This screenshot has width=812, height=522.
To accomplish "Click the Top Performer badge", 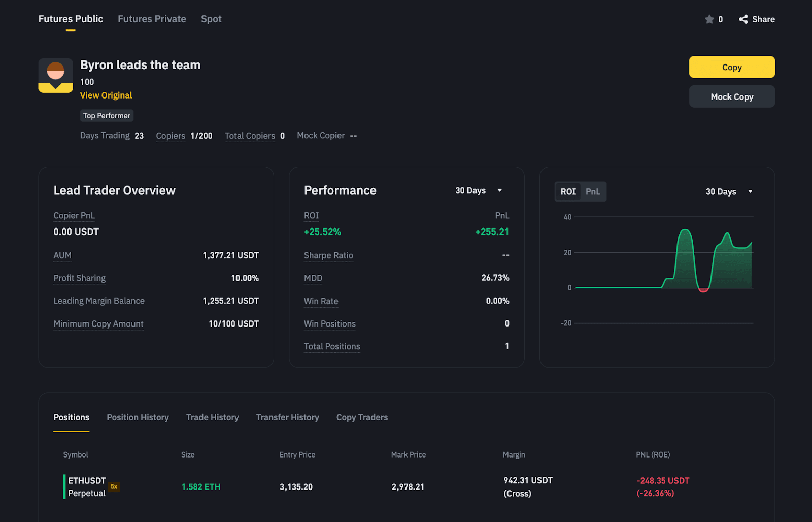I will [107, 116].
